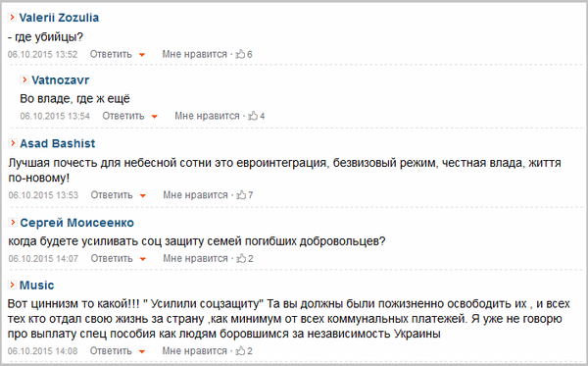Screen dimensions: 588x366
Task: Click red arrow icon beside Valerii Zozulia
Action: click(12, 17)
